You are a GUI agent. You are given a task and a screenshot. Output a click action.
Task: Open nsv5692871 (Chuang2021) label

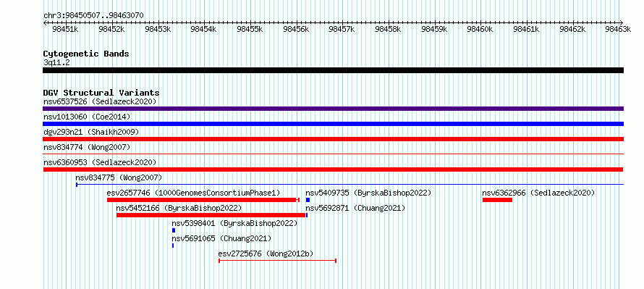pyautogui.click(x=355, y=208)
